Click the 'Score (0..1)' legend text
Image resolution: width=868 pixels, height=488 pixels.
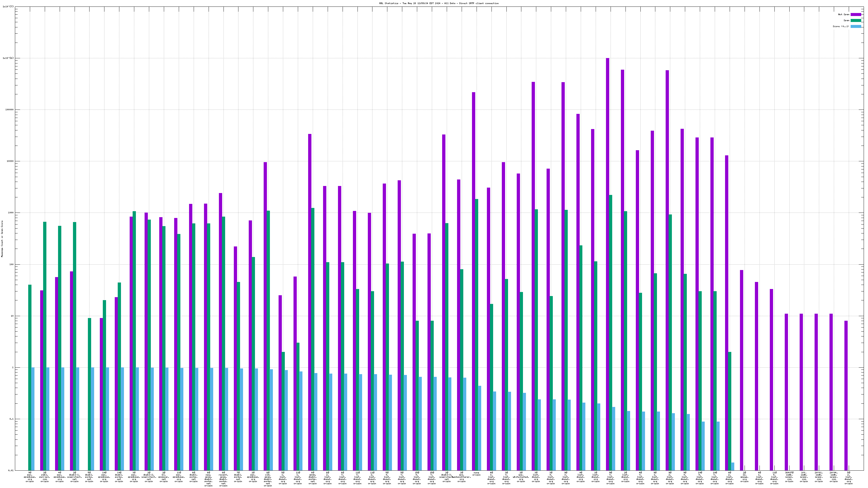click(841, 26)
